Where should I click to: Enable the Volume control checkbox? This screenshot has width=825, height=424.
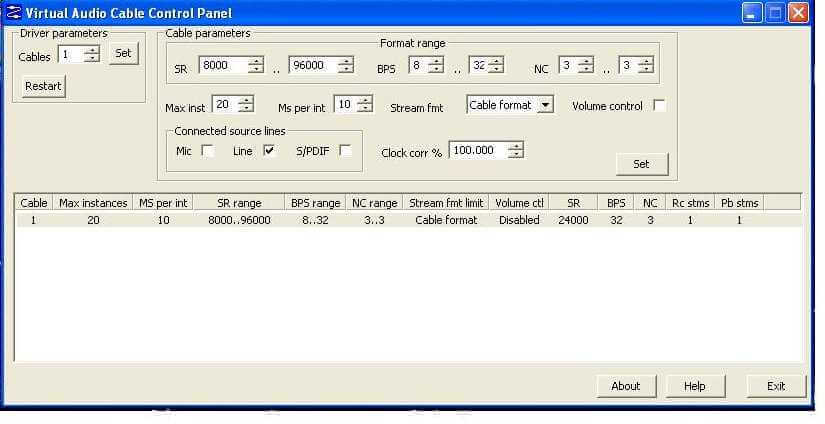click(659, 105)
